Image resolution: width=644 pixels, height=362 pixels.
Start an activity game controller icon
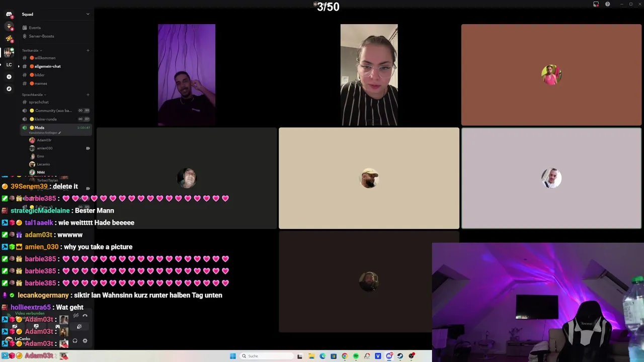[x=57, y=326]
